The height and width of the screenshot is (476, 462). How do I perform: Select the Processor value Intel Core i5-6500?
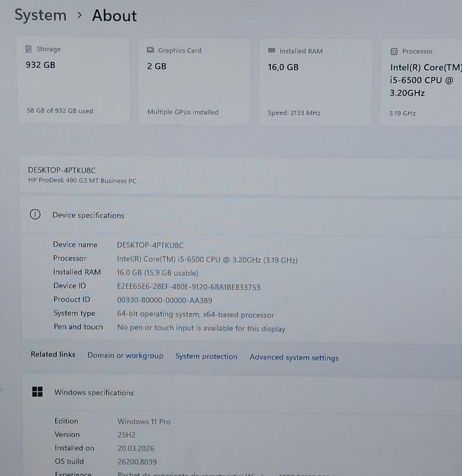coord(208,259)
